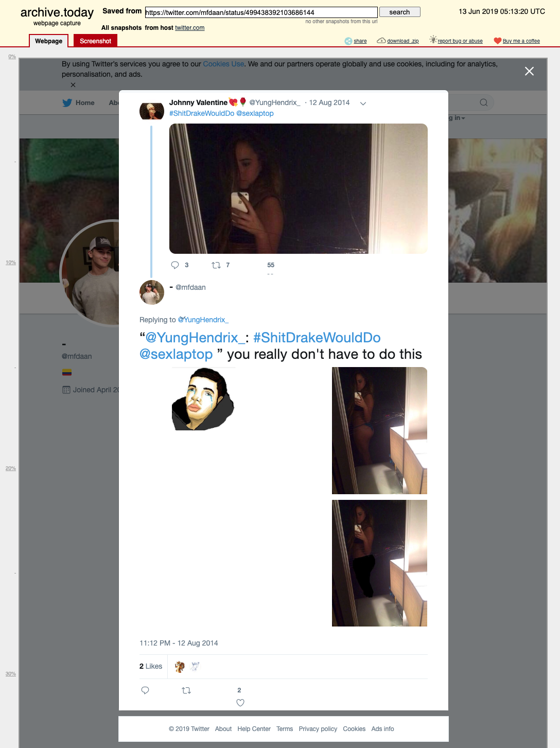Open the Cookies Use link
Viewport: 560px width, 748px height.
tap(224, 64)
